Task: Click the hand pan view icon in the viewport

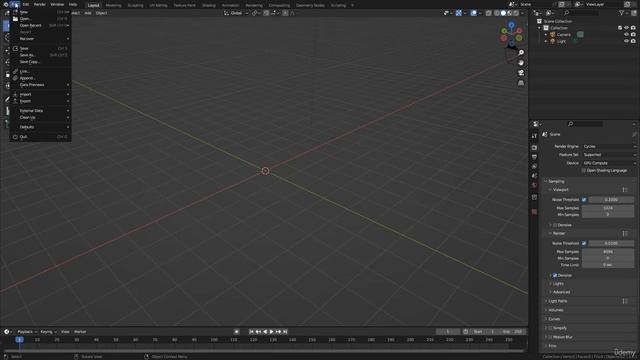Action: 521,63
